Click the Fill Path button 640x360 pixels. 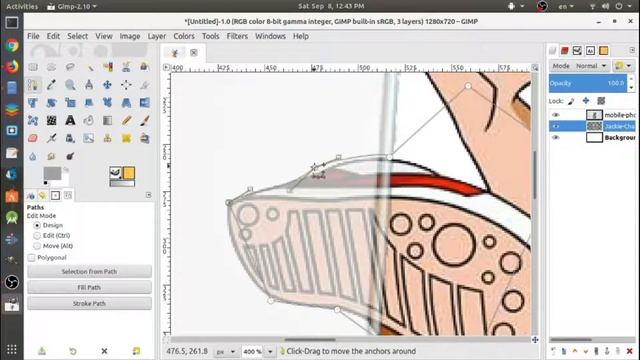pyautogui.click(x=89, y=287)
